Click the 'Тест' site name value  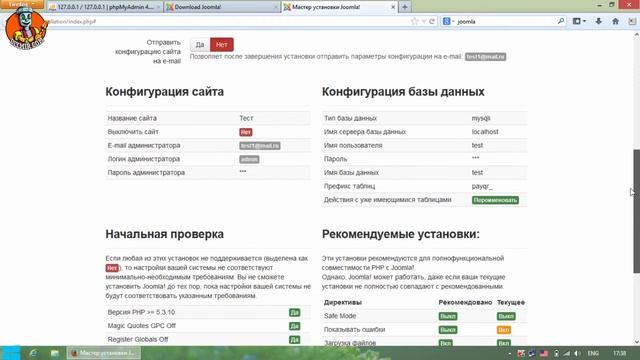pos(246,118)
